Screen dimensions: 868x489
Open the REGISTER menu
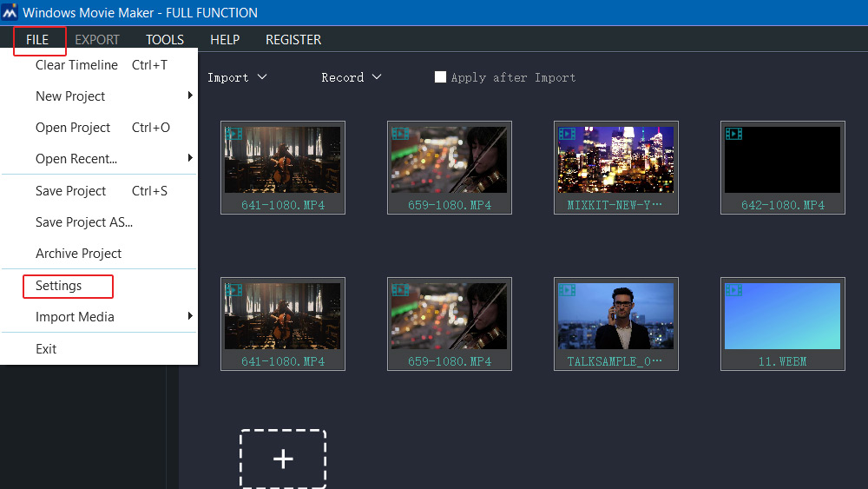[x=293, y=40]
